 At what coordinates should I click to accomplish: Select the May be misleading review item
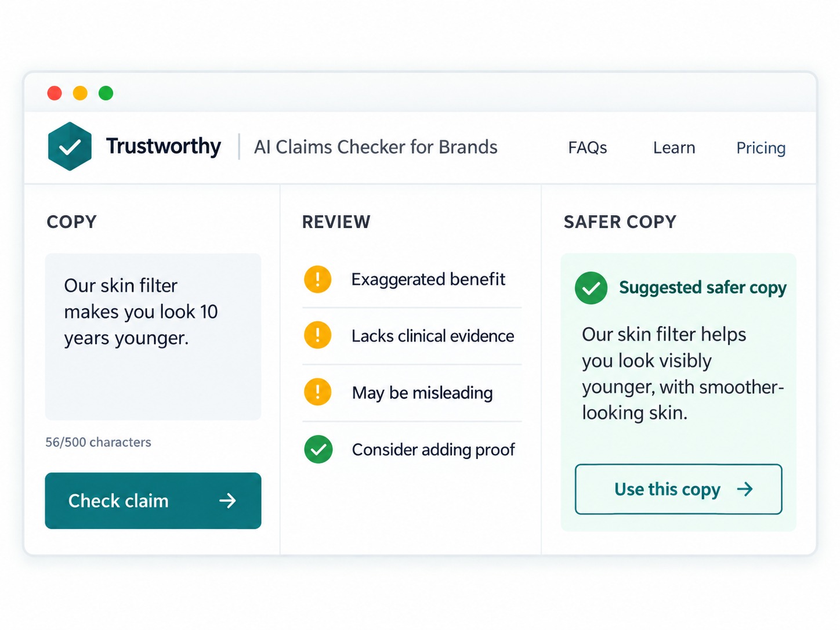(x=412, y=393)
